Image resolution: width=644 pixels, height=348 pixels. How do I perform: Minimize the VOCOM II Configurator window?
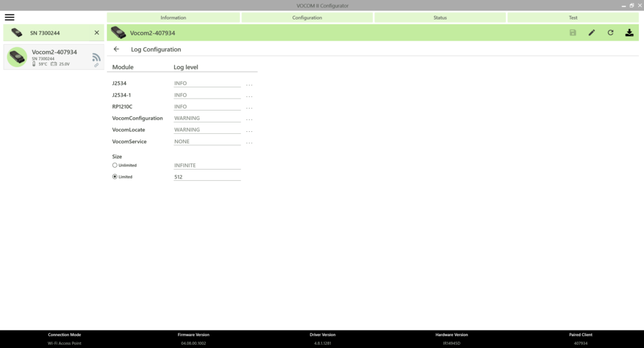623,6
